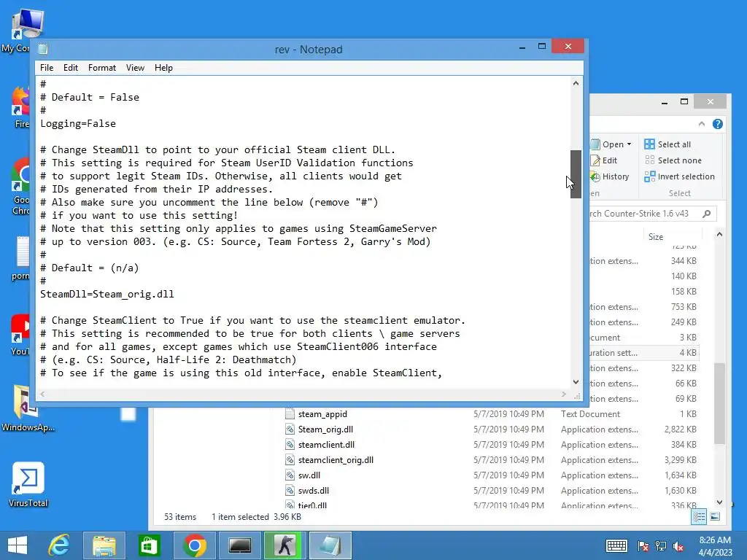Open WindowsAp... desktop folder icon
Viewport: 747px width, 560px height.
pos(27,408)
